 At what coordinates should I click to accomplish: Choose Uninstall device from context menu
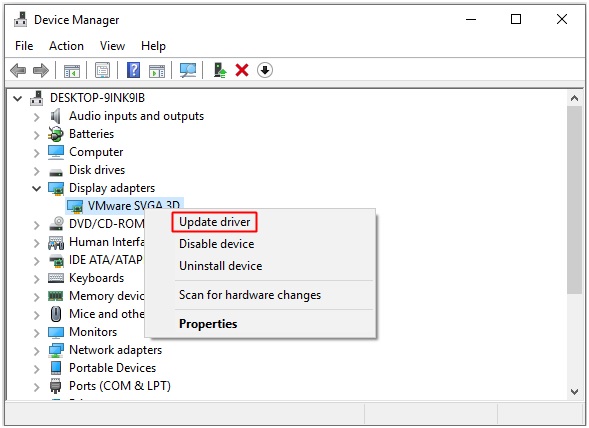(220, 266)
